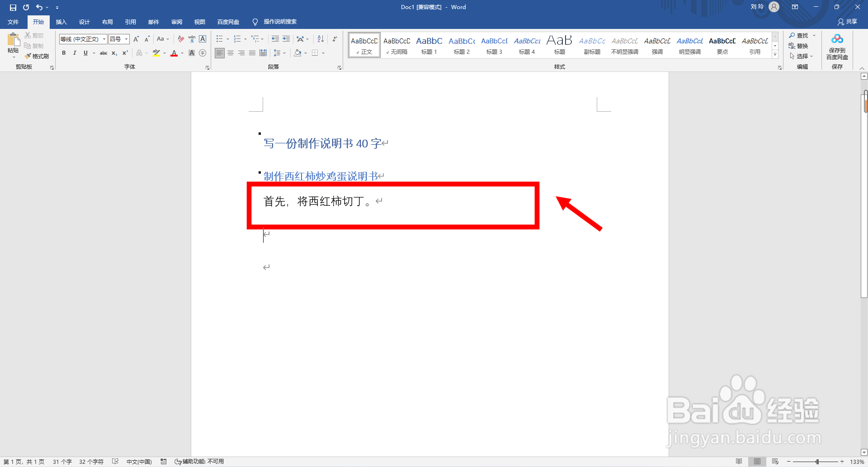Open ribbon display options icon

pyautogui.click(x=795, y=7)
